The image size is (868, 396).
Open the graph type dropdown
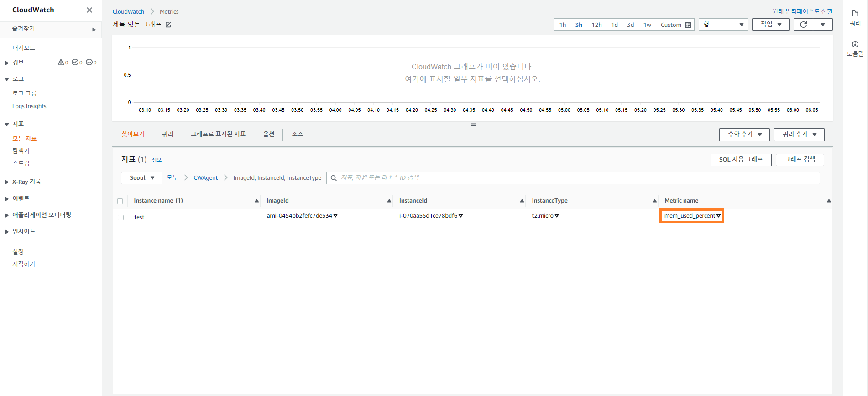(723, 25)
